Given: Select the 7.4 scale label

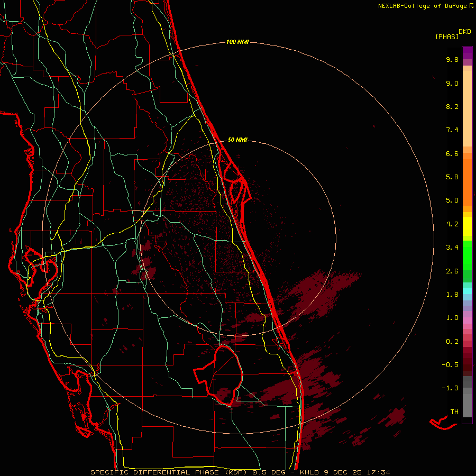Looking at the screenshot, I should tap(452, 130).
